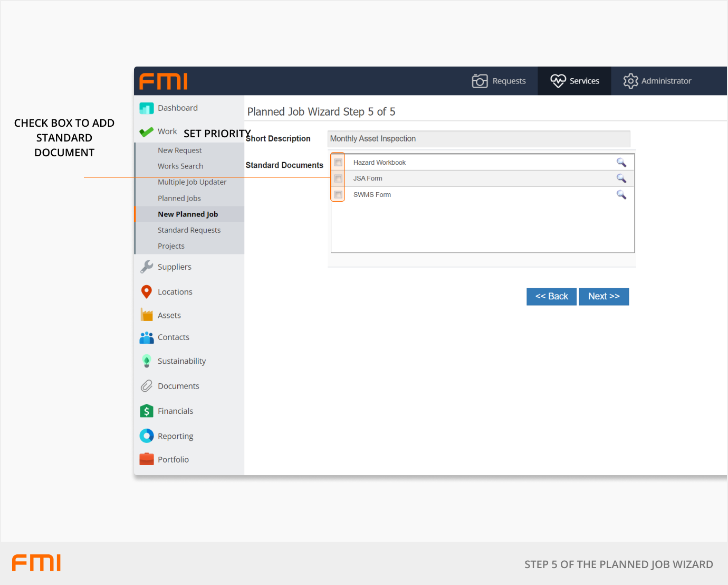Collapse the Work menu section
Image resolution: width=728 pixels, height=585 pixels.
[167, 131]
